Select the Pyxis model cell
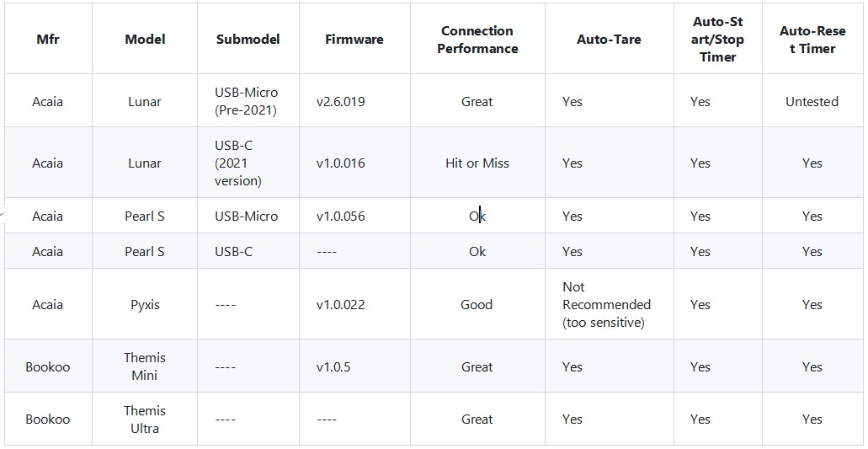 point(145,305)
